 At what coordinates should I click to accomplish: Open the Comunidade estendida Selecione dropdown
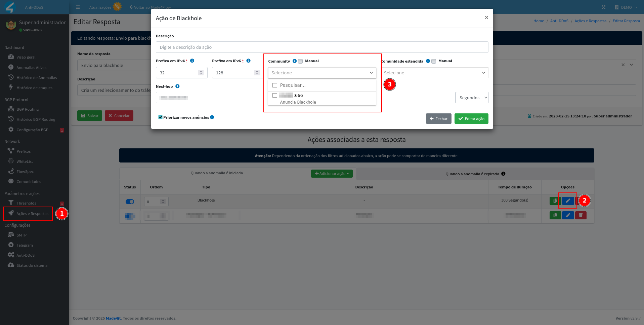[x=434, y=73]
